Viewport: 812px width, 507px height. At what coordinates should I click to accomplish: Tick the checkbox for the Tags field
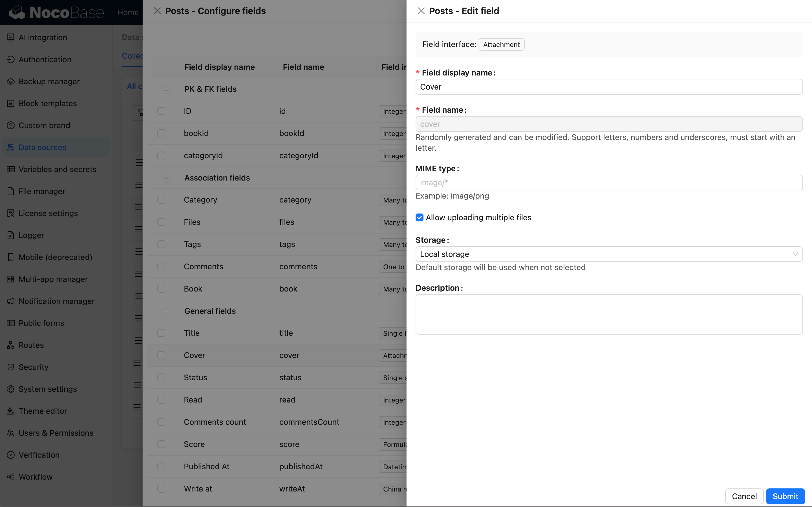(x=161, y=244)
